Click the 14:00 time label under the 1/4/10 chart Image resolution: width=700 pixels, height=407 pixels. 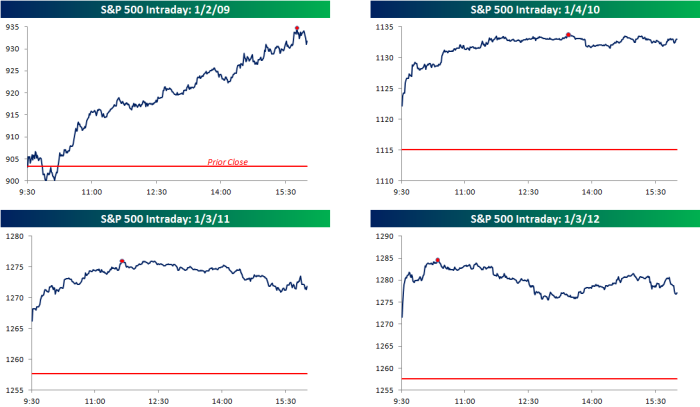[592, 191]
